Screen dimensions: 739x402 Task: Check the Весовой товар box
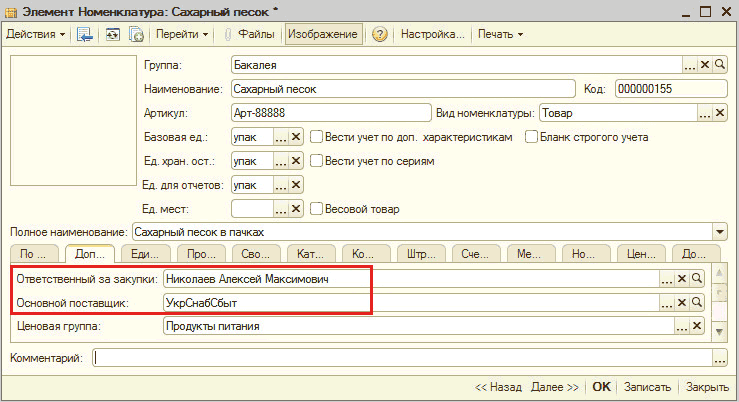click(x=316, y=208)
